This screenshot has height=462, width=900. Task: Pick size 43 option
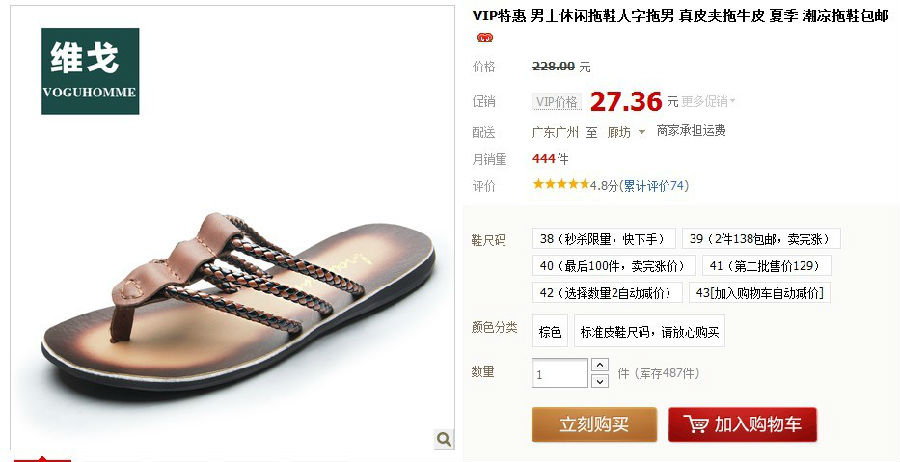(759, 293)
